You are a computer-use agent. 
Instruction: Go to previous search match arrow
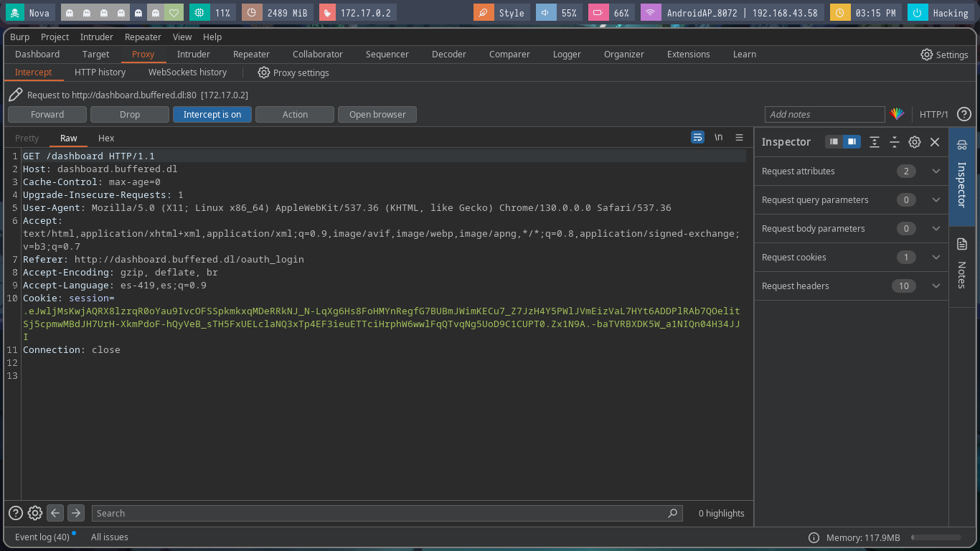point(55,513)
